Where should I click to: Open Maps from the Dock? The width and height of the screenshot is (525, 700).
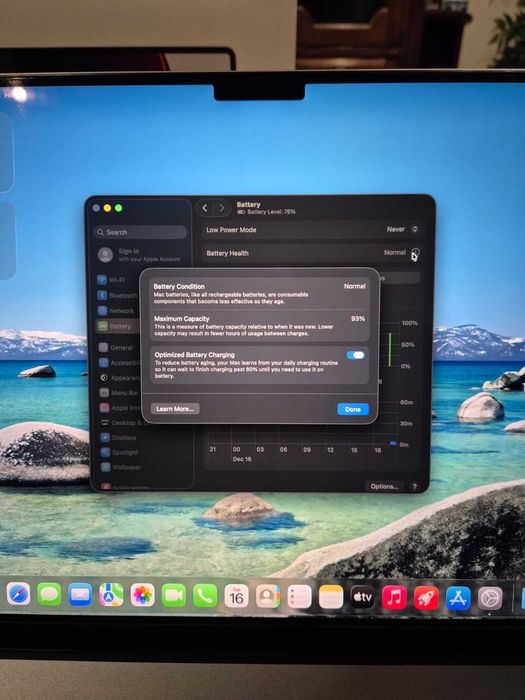click(x=111, y=595)
